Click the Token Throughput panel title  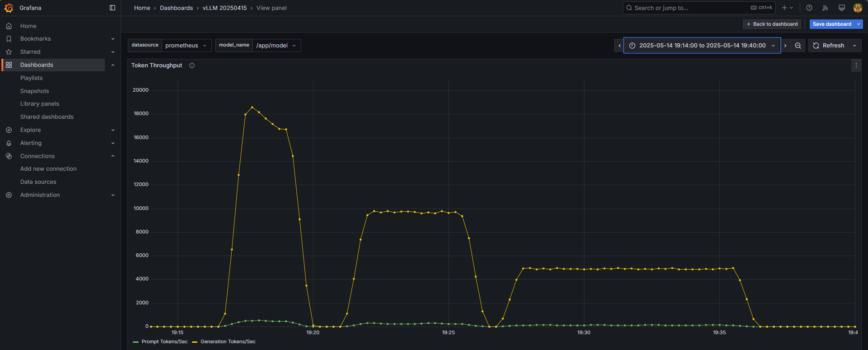tap(157, 65)
